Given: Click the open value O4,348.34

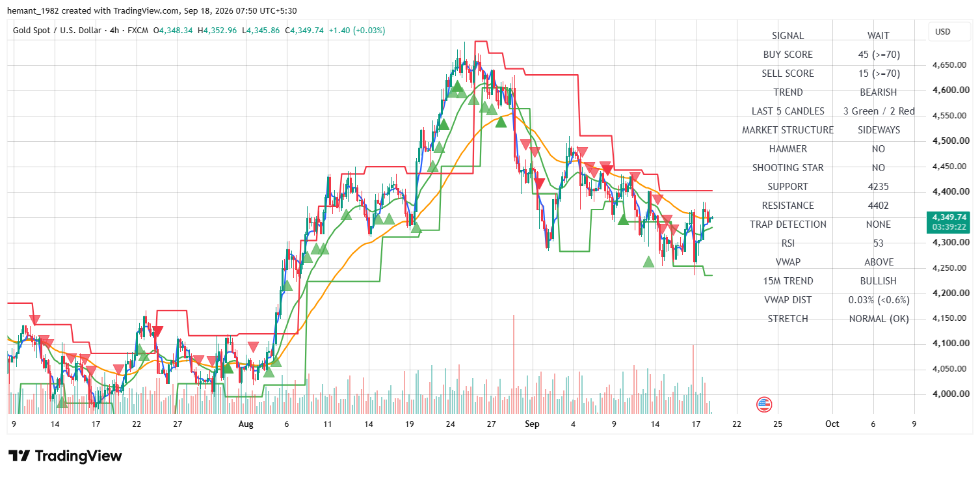Looking at the screenshot, I should point(173,31).
